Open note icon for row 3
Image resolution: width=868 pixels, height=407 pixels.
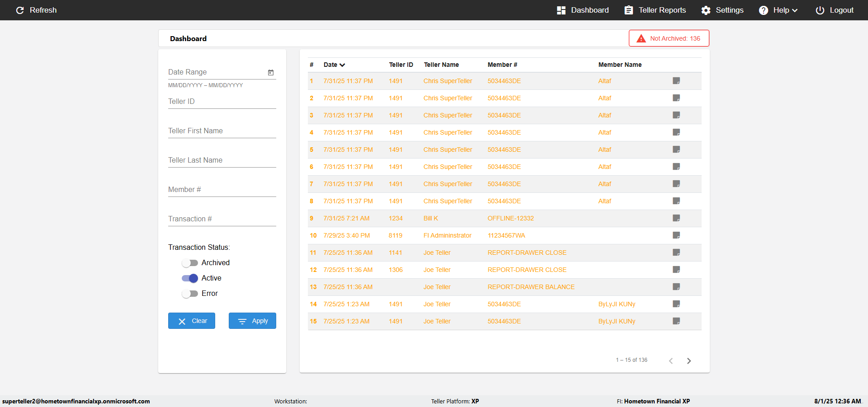tap(676, 115)
